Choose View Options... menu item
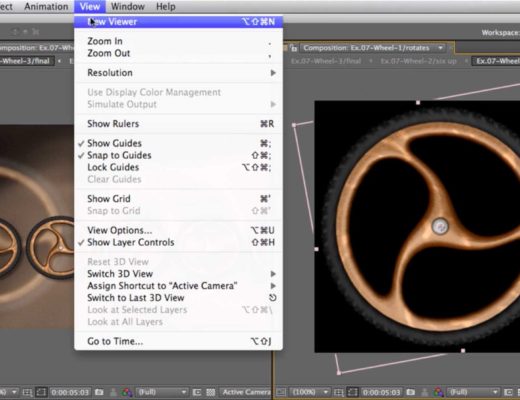 (x=179, y=230)
